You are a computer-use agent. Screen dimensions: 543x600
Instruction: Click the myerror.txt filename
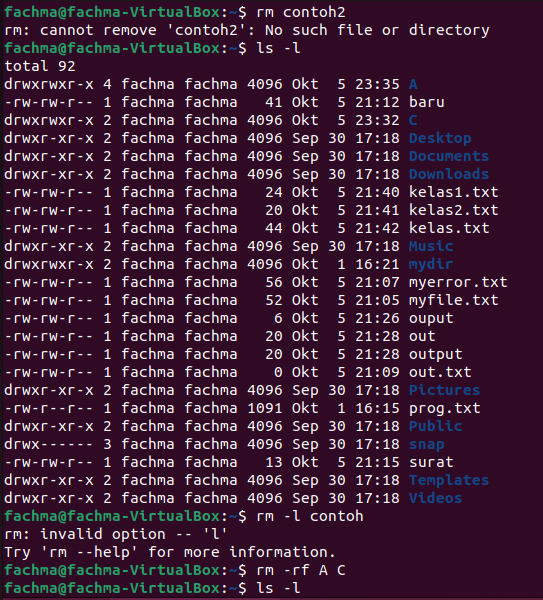click(458, 282)
